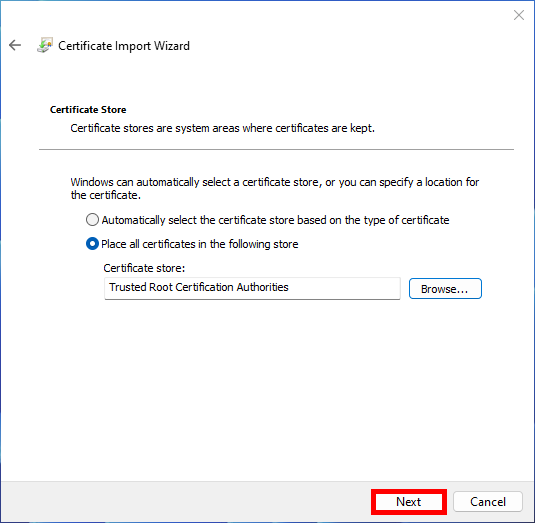The image size is (535, 523).
Task: Cancel the certificate import
Action: (488, 502)
